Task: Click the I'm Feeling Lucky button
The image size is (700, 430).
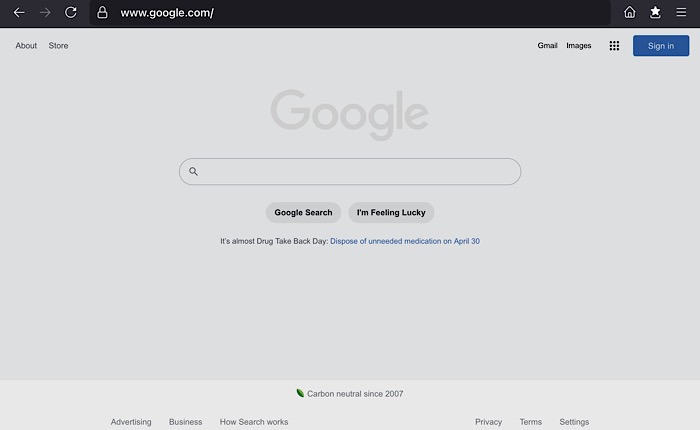Action: click(391, 213)
